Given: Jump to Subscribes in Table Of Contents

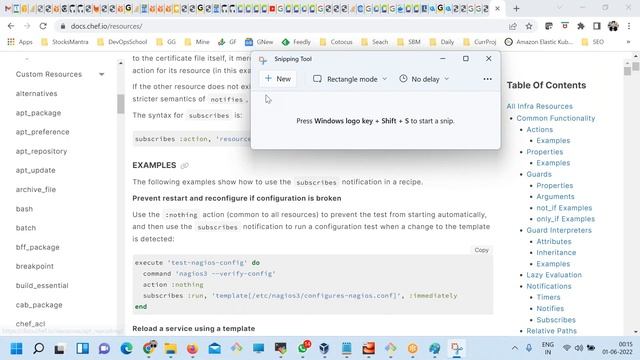Looking at the screenshot, I should tap(556, 320).
